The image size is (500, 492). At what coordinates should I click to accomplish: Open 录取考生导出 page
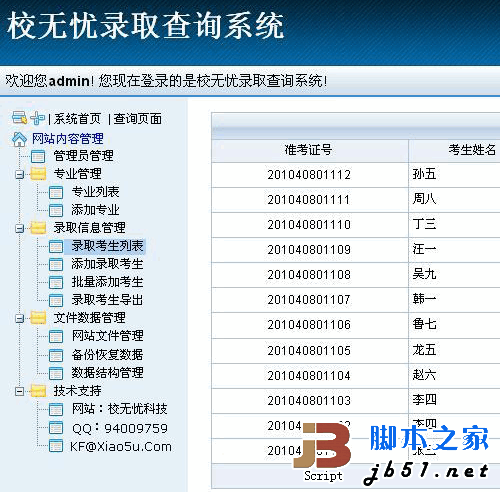107,300
